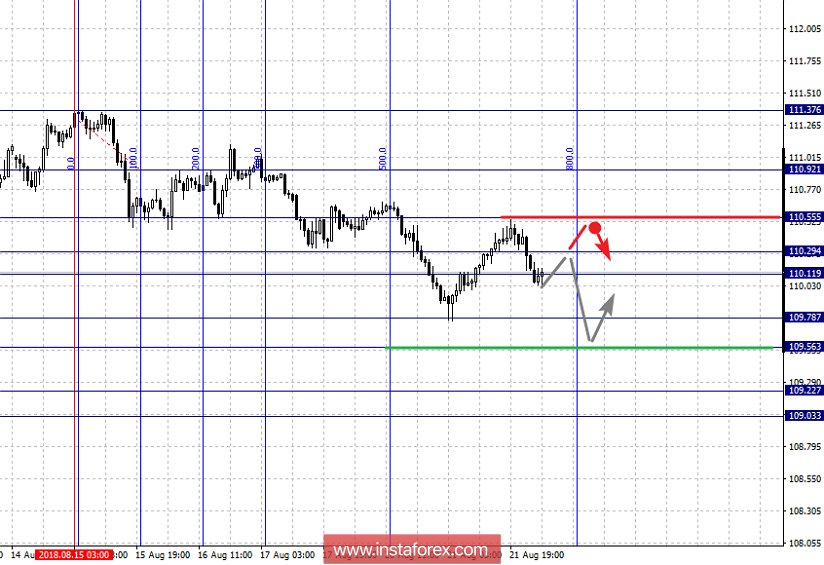Click the 800.0 Fibonacci time zone label
The image size is (824, 565).
(x=570, y=159)
